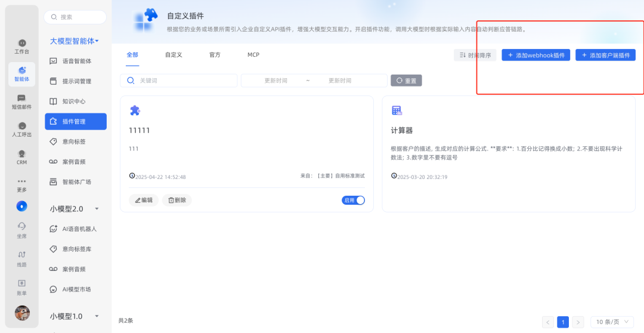
Task: Click 编辑 on the 11111 plugin card
Action: point(144,201)
